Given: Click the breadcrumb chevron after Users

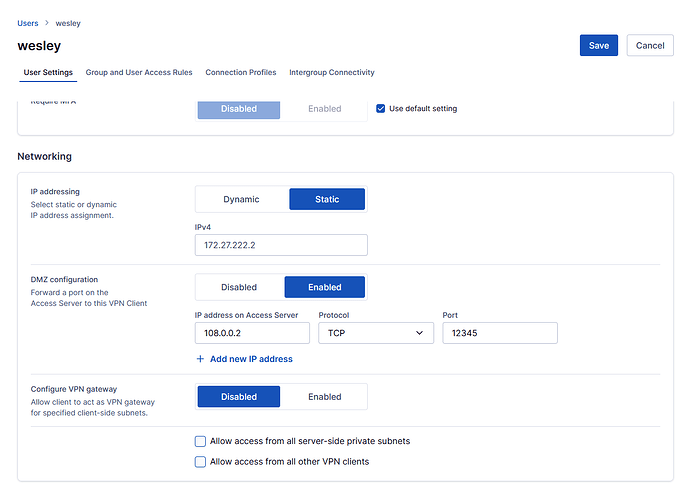Looking at the screenshot, I should coord(46,23).
